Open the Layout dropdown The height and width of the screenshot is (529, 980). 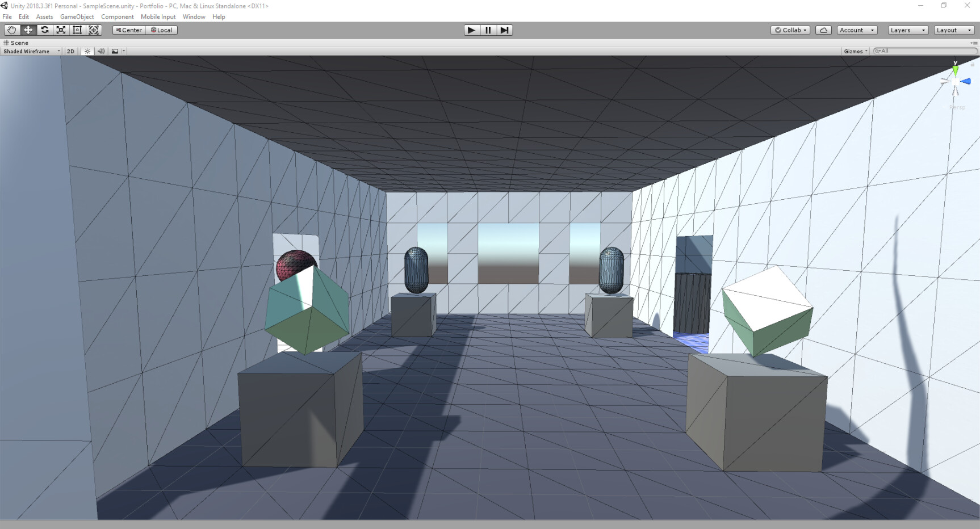click(x=954, y=30)
